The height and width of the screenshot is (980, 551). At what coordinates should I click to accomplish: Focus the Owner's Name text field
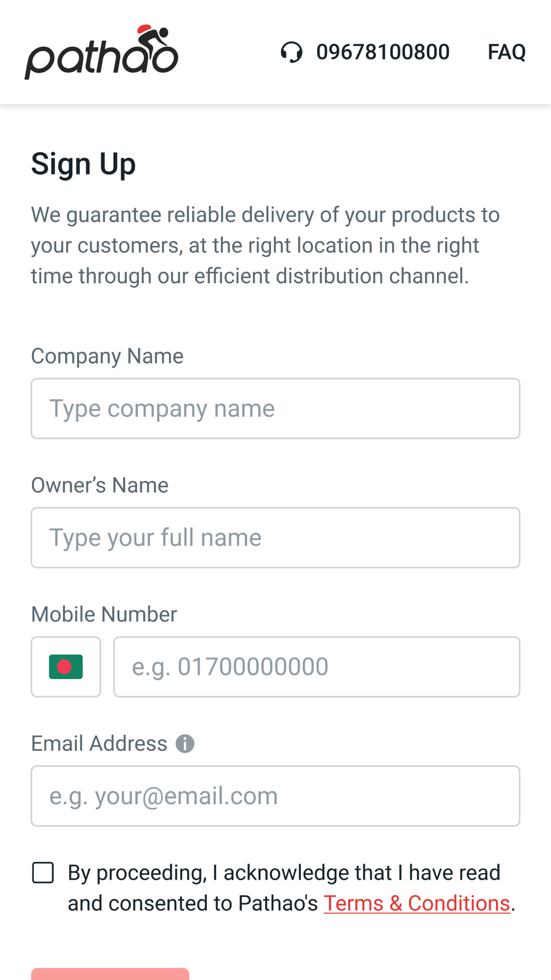pyautogui.click(x=275, y=537)
